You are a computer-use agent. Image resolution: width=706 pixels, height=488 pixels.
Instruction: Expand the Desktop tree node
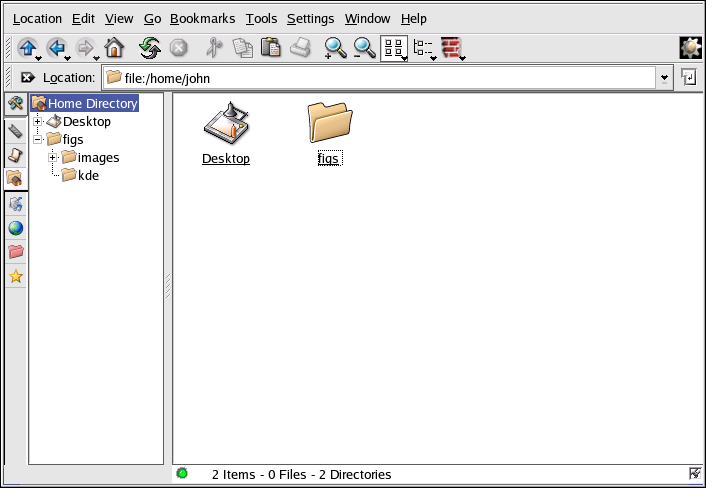pyautogui.click(x=38, y=122)
